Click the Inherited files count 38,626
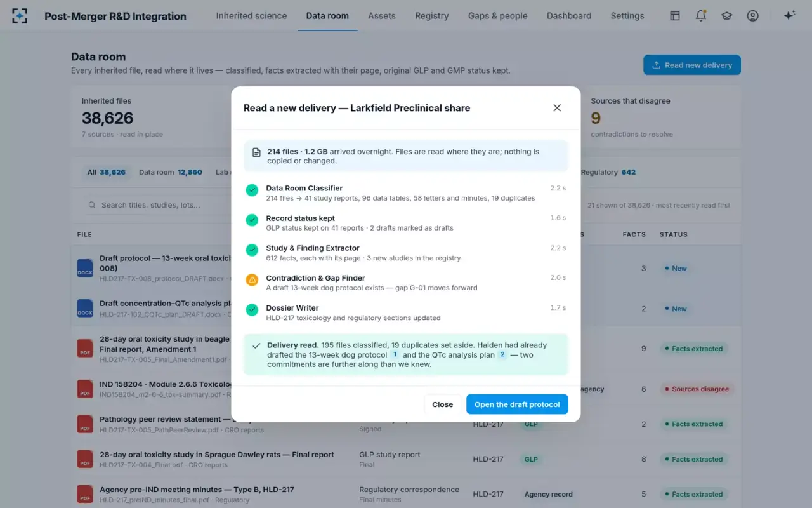812x508 pixels. coord(107,118)
